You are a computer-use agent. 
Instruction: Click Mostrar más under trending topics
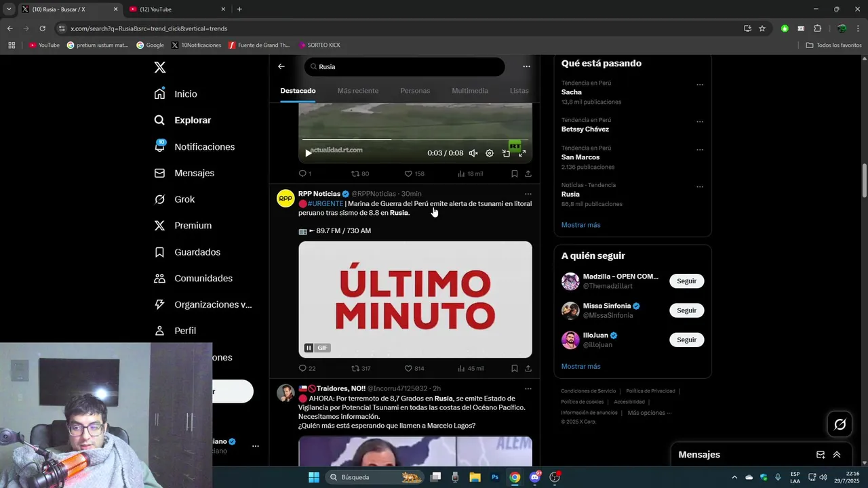pyautogui.click(x=580, y=225)
